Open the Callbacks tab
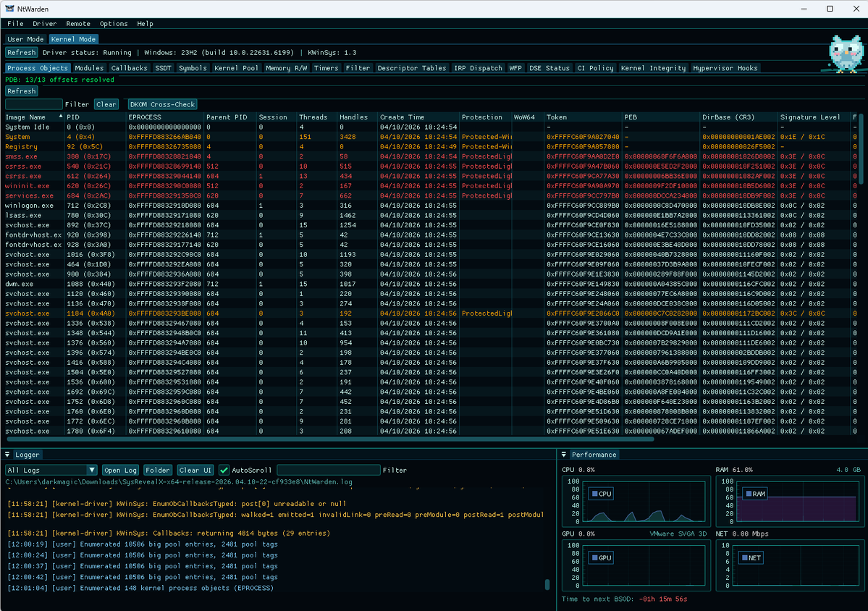This screenshot has height=611, width=868. [129, 67]
